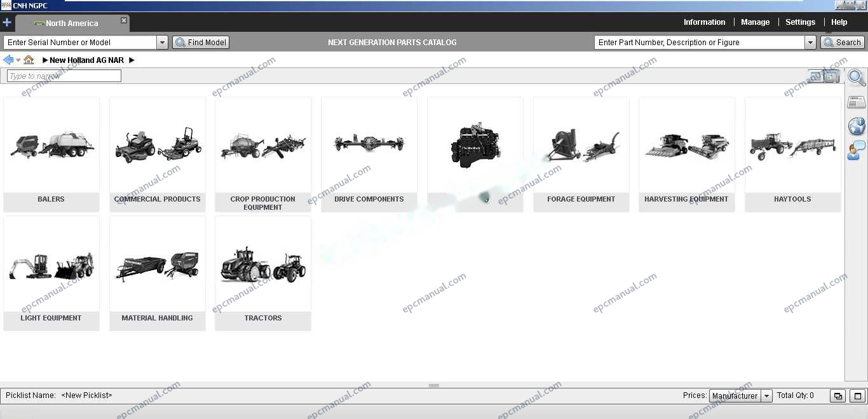Click the Type to narrow filter box
The height and width of the screenshot is (419, 868).
[64, 76]
